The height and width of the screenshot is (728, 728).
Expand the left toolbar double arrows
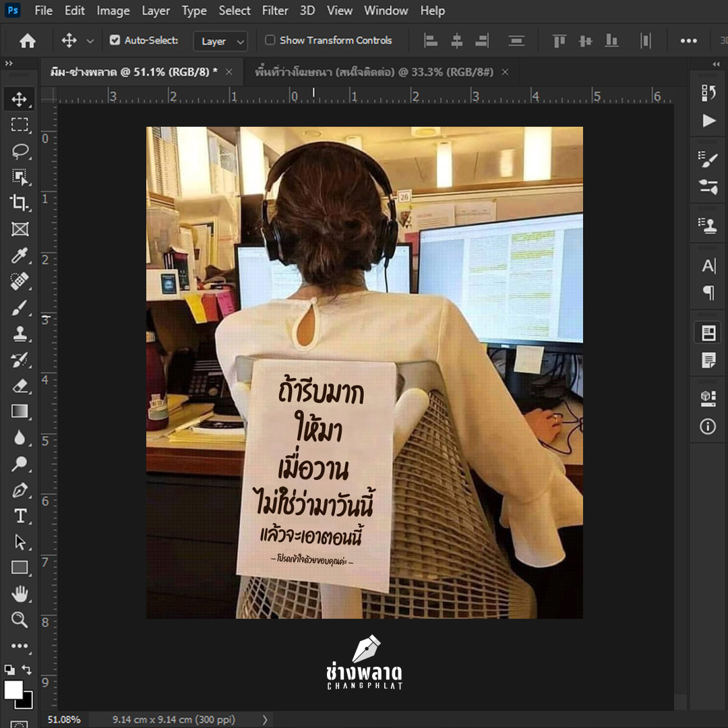8,63
